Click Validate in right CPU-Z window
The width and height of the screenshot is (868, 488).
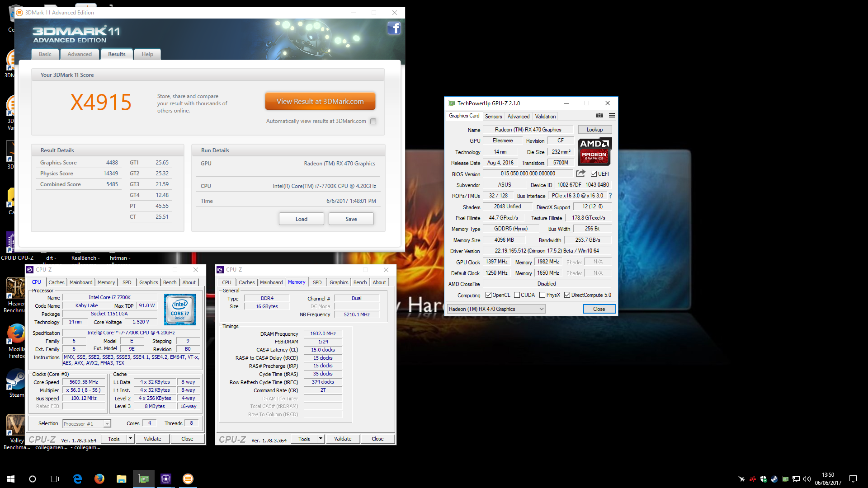point(343,439)
